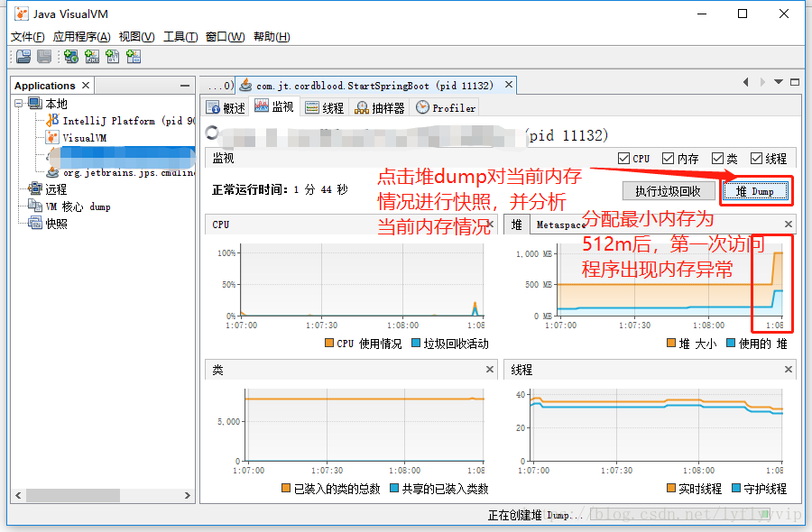The image size is (812, 532).
Task: Open the document list dropdown arrow
Action: point(779,82)
